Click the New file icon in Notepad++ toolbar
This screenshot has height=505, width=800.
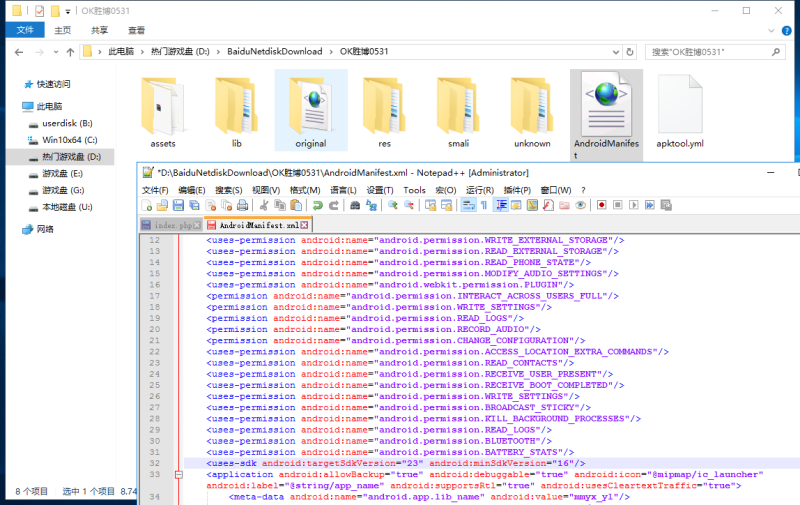[146, 205]
